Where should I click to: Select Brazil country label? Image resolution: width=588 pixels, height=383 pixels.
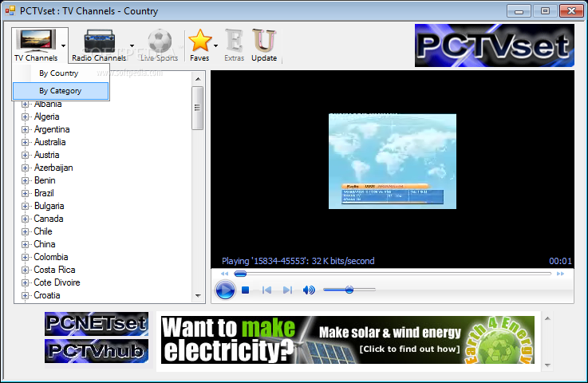coord(44,193)
